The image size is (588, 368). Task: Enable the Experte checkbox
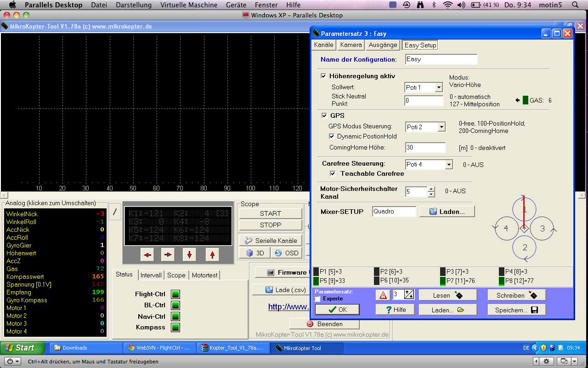(x=318, y=299)
